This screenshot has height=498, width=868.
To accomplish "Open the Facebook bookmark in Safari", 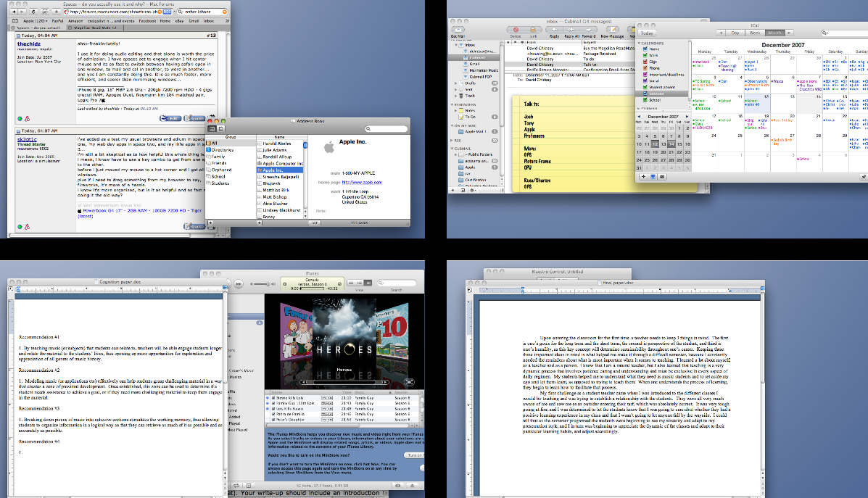I will tap(147, 21).
